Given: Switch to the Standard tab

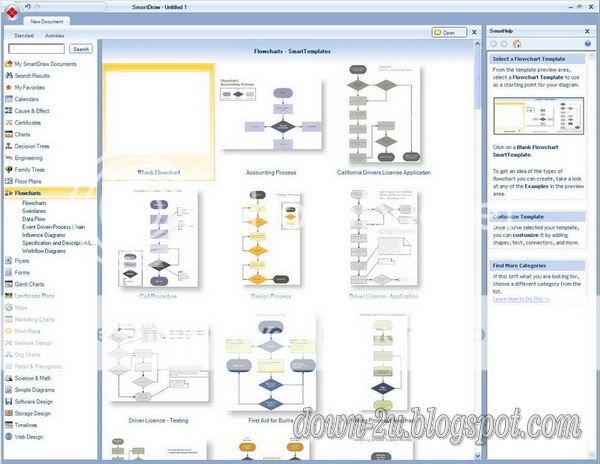Looking at the screenshot, I should click(24, 34).
